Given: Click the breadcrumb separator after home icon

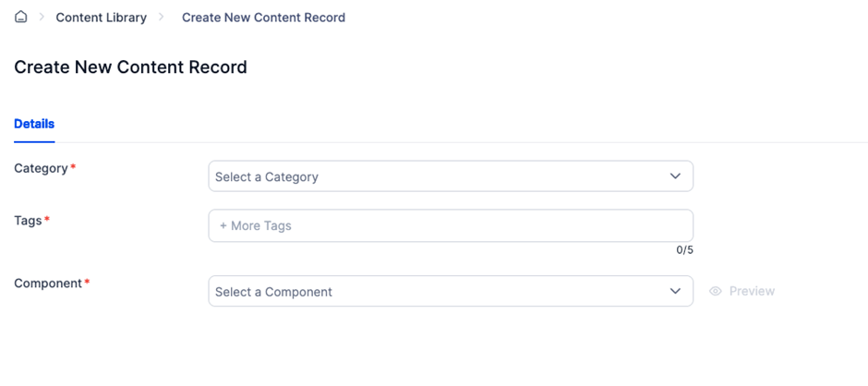Looking at the screenshot, I should click(42, 18).
